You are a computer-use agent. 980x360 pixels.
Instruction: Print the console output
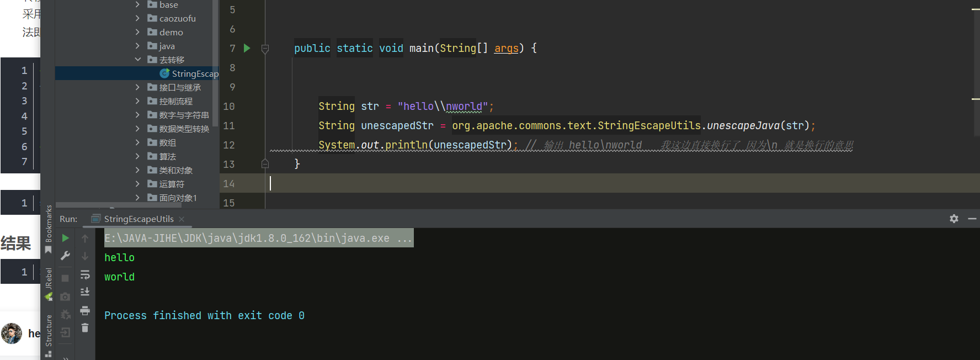(85, 310)
